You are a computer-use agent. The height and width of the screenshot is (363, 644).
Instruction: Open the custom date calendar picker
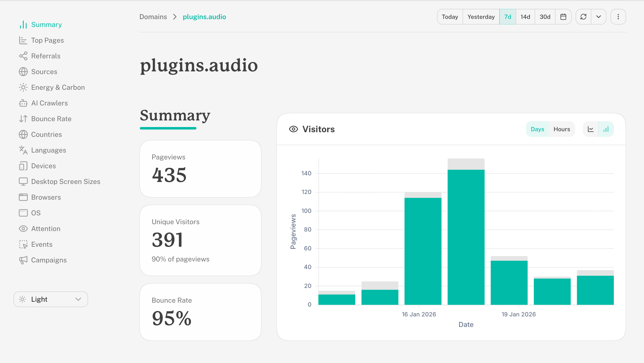[563, 17]
